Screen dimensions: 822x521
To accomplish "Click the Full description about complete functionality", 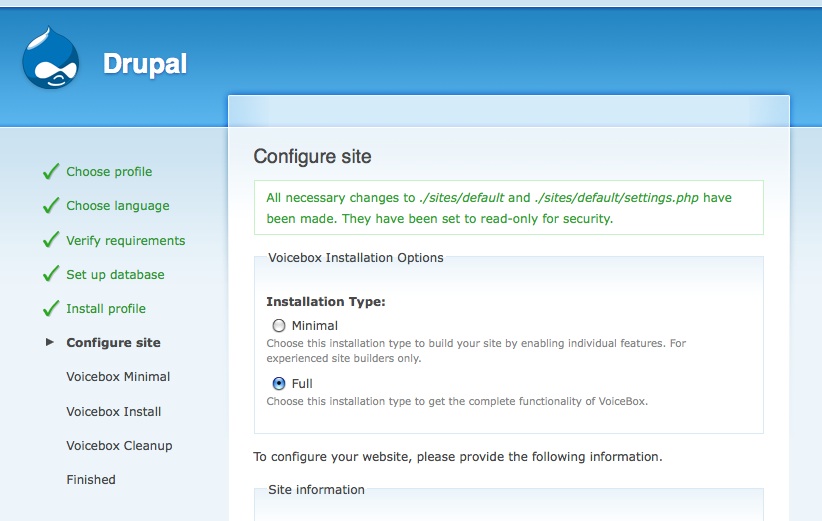I will (457, 401).
